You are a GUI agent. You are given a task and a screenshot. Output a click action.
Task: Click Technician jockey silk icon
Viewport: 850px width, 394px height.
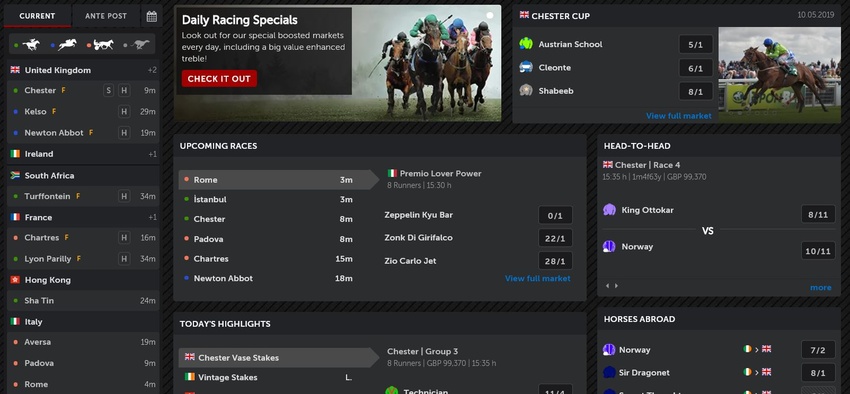click(391, 391)
